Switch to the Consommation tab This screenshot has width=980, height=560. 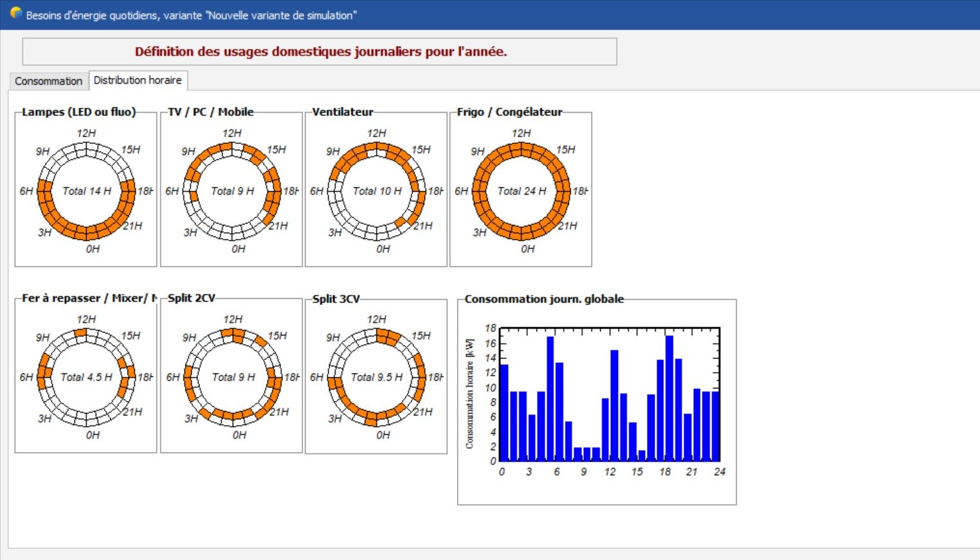(x=49, y=81)
